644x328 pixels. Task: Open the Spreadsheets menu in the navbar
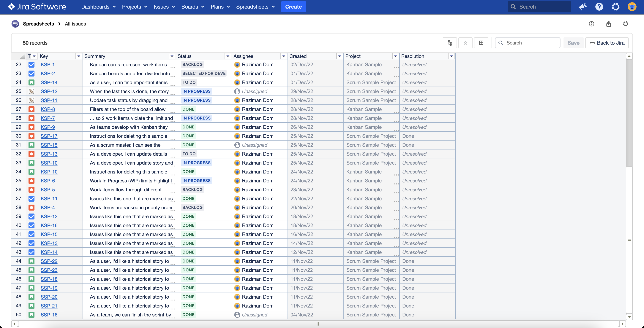point(255,7)
